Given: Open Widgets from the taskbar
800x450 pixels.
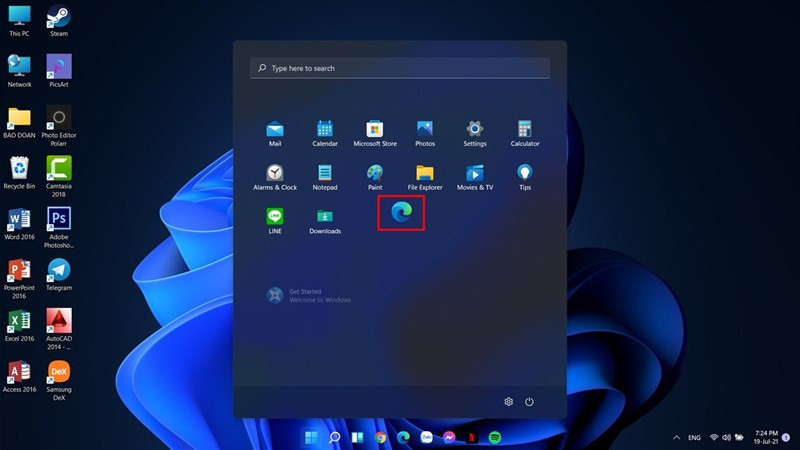Looking at the screenshot, I should (357, 437).
